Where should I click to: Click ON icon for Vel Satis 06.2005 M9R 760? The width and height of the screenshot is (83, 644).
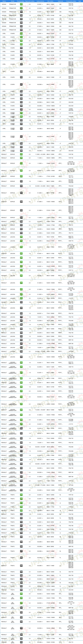click(21, 608)
